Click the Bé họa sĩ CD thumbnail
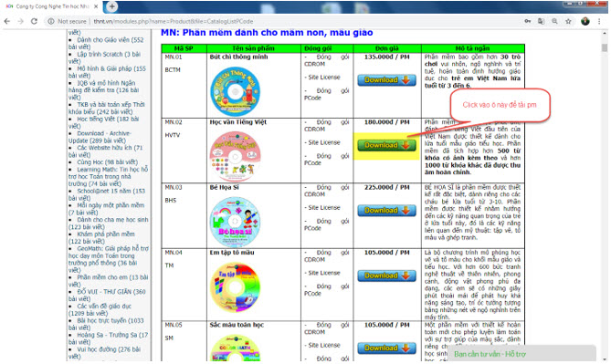This screenshot has height=364, width=611. tap(235, 222)
